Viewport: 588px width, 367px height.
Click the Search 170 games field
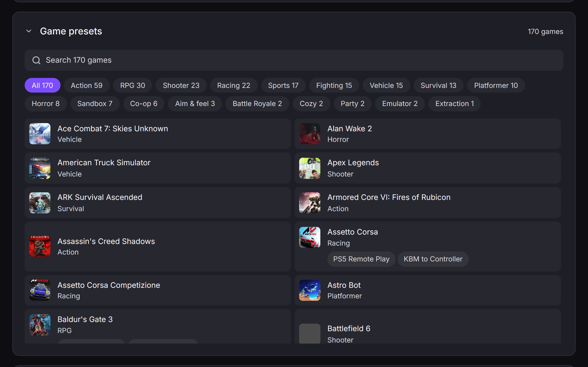[294, 60]
